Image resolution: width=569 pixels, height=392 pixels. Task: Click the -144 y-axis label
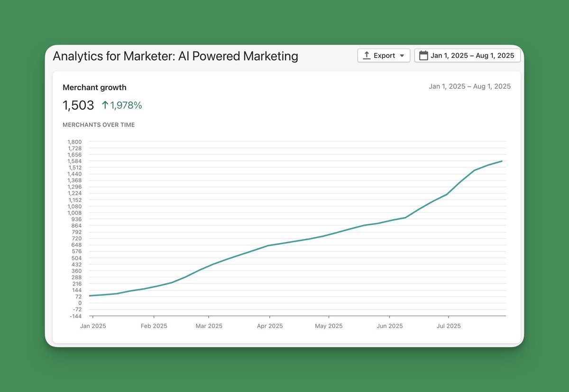[76, 316]
